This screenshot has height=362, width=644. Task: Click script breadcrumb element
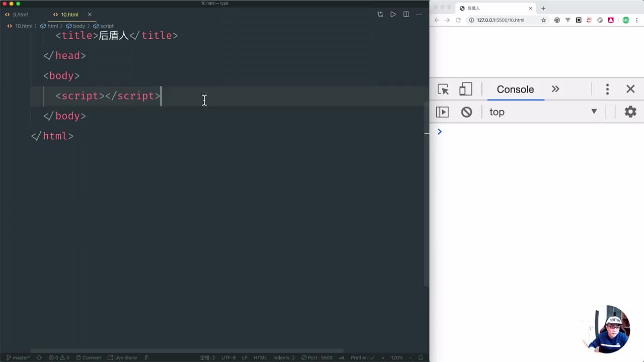click(103, 26)
